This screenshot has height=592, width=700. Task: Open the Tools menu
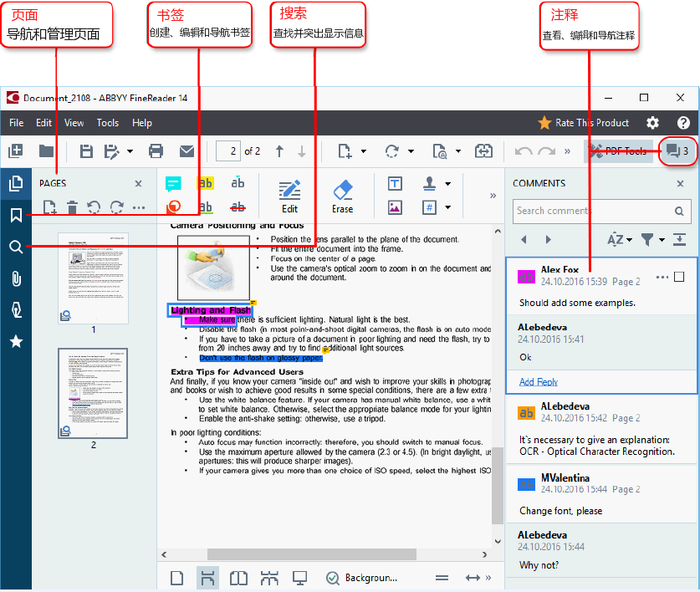pyautogui.click(x=108, y=123)
